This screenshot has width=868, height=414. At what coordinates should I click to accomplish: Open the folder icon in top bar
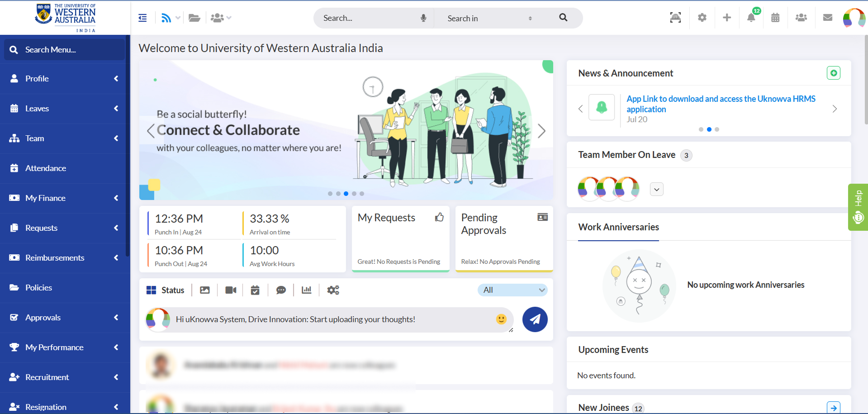[194, 18]
